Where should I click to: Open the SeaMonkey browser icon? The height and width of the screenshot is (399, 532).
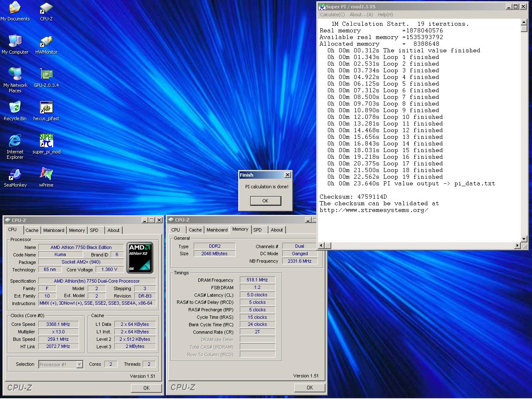coord(15,177)
